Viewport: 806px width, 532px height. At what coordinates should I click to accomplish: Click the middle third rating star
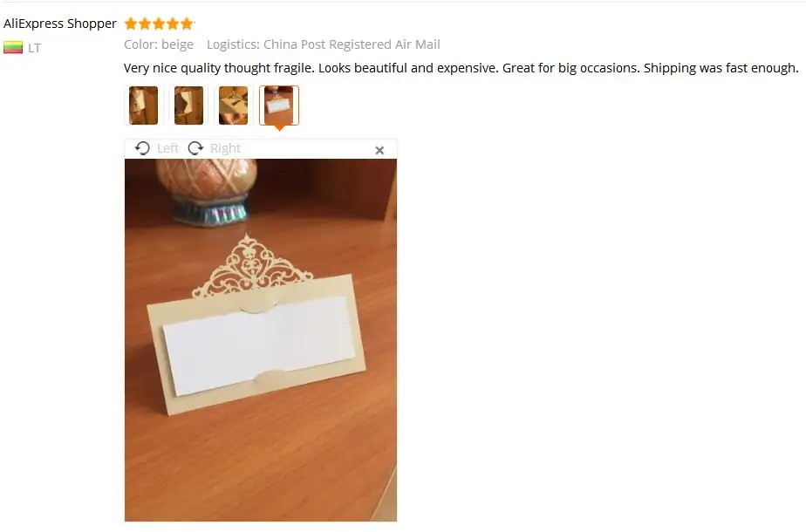[x=159, y=24]
